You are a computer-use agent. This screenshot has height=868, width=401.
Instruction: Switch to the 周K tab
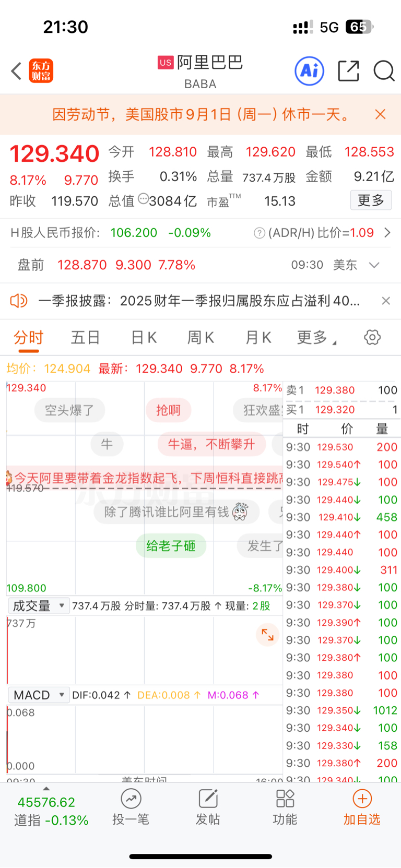200,338
